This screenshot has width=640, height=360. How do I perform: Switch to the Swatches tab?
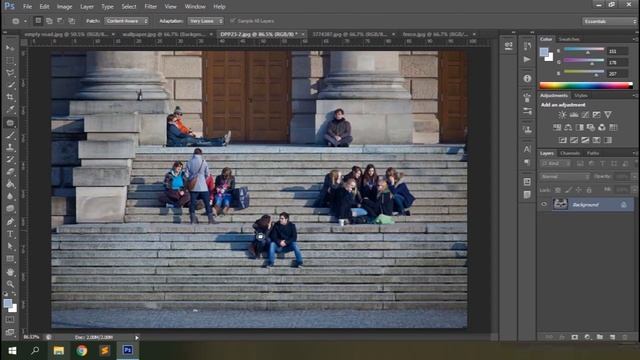569,39
